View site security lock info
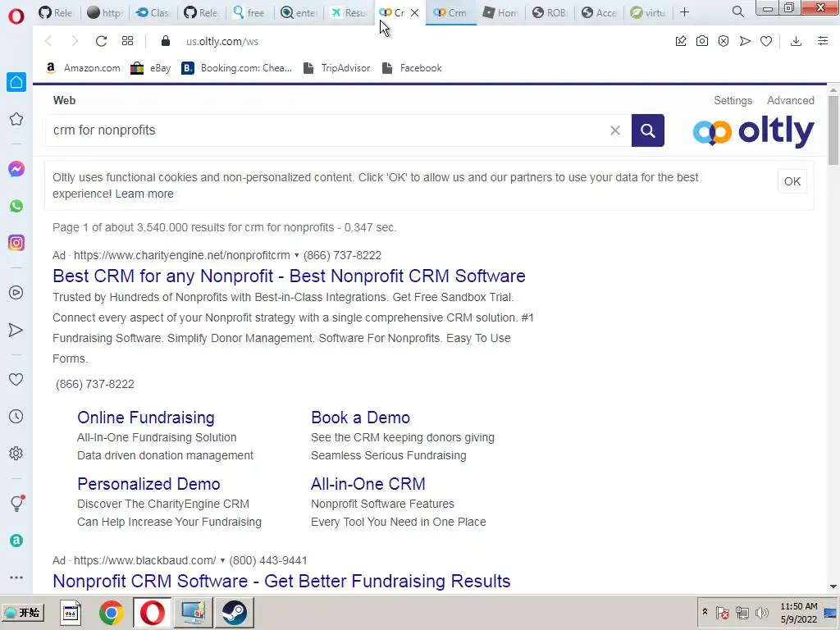Screen dimensions: 840x630 click(166, 41)
